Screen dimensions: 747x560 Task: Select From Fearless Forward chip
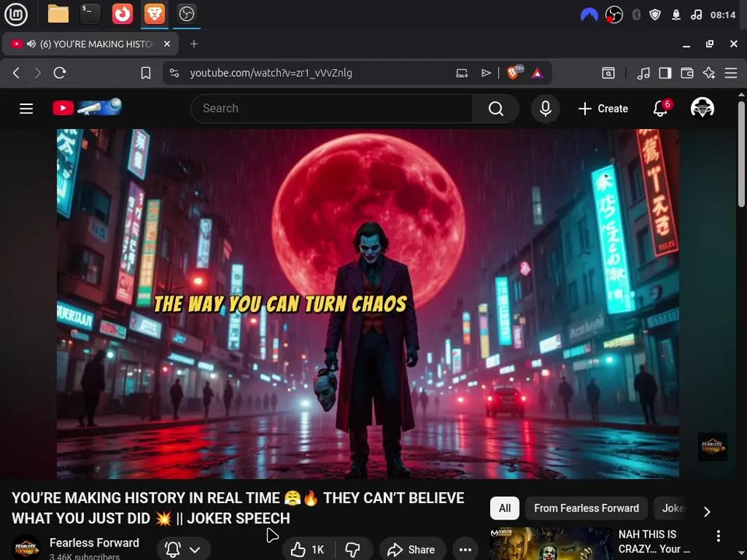(x=587, y=509)
